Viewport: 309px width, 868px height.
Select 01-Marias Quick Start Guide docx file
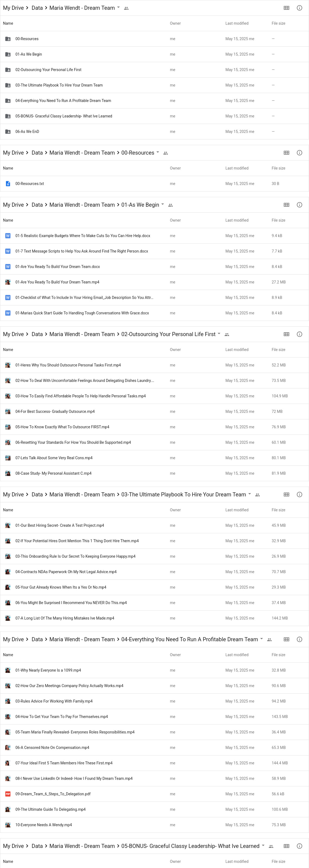pyautogui.click(x=154, y=313)
